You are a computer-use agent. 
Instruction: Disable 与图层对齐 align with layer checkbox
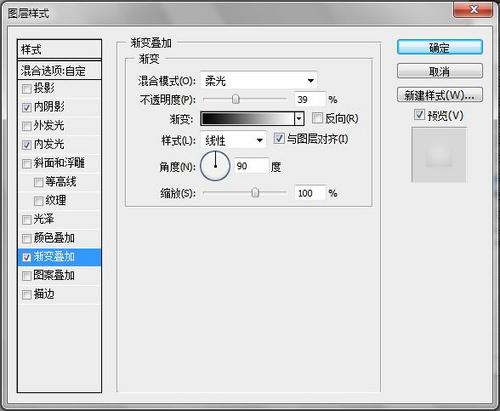[x=279, y=138]
